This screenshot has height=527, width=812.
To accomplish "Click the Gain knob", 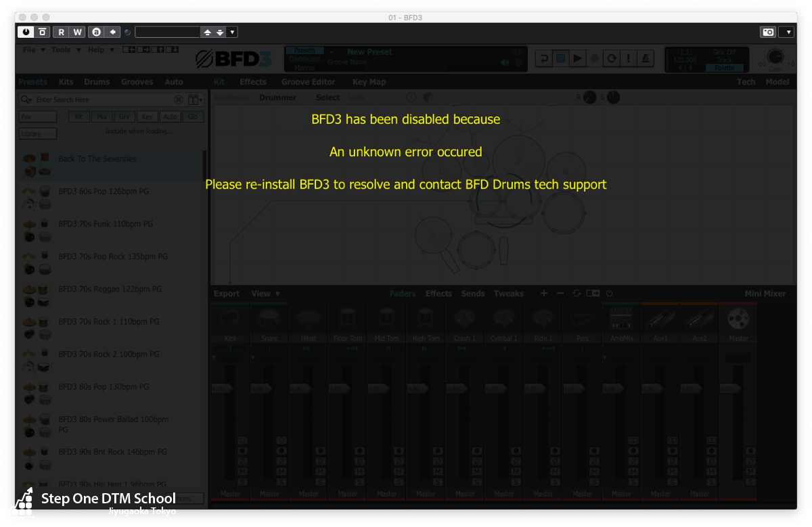I will coord(775,57).
